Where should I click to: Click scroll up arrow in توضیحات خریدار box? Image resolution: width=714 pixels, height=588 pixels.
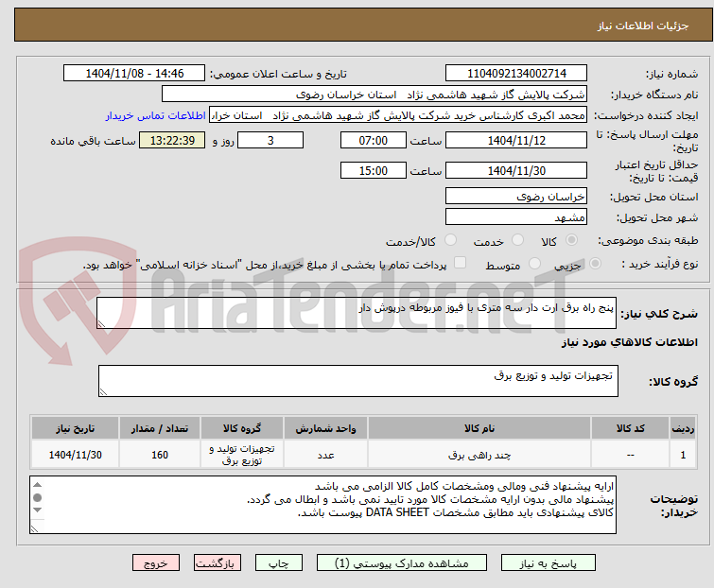(x=38, y=485)
